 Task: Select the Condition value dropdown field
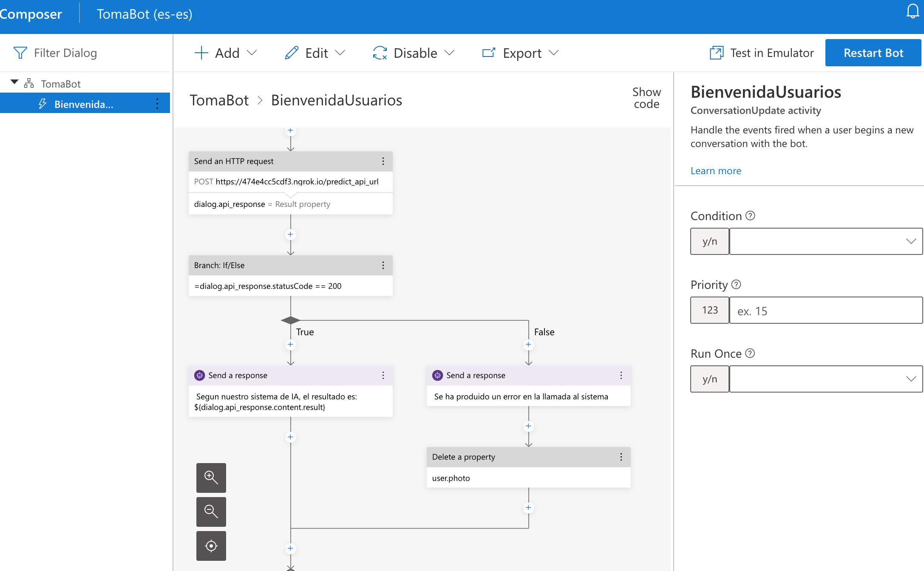pos(825,241)
